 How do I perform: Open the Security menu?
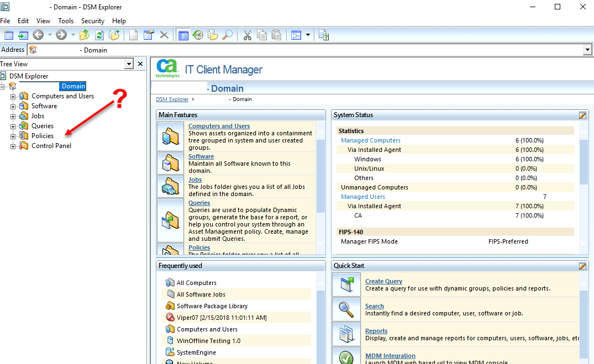coord(92,21)
